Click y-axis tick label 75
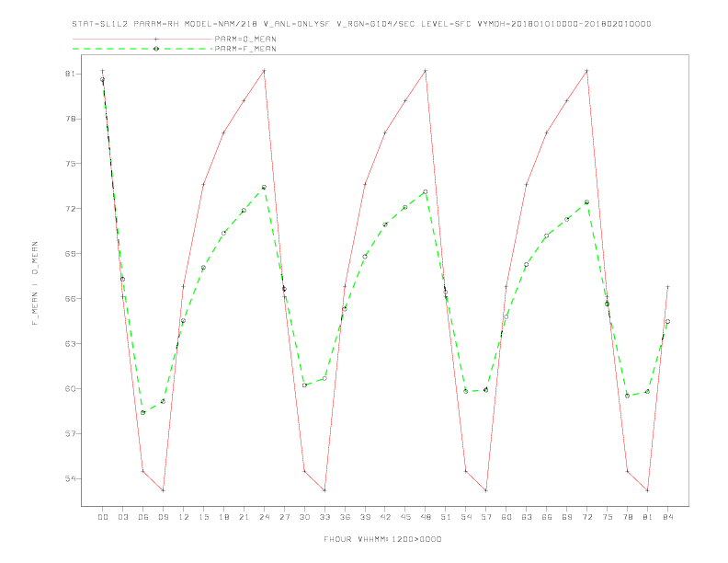Screen dimensions: 728x563 (x=70, y=164)
